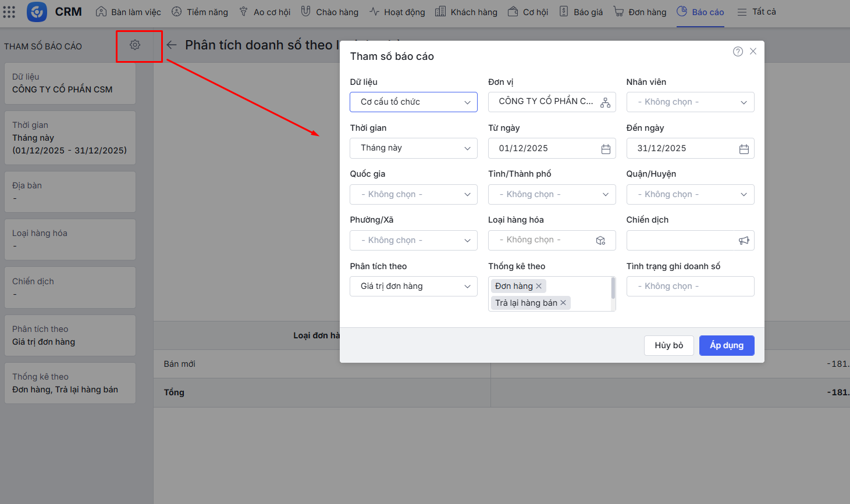
Task: Open the Đơn hàng tab
Action: click(x=640, y=12)
